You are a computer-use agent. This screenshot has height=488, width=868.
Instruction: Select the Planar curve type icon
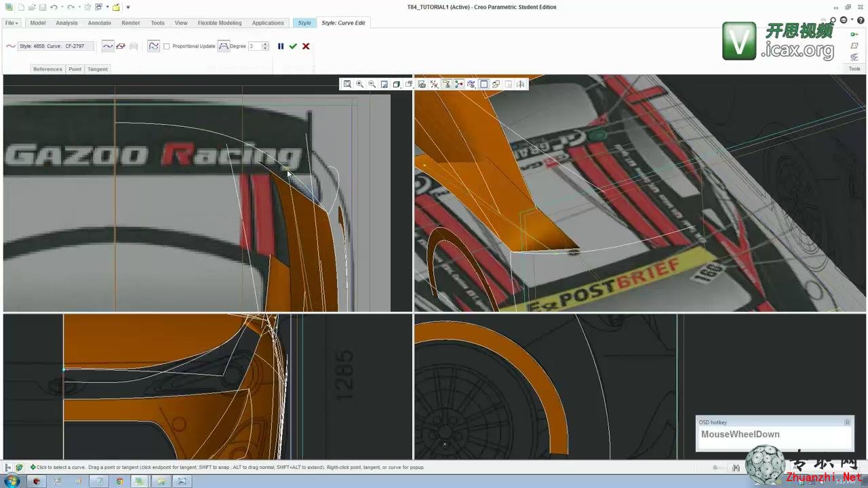click(121, 46)
